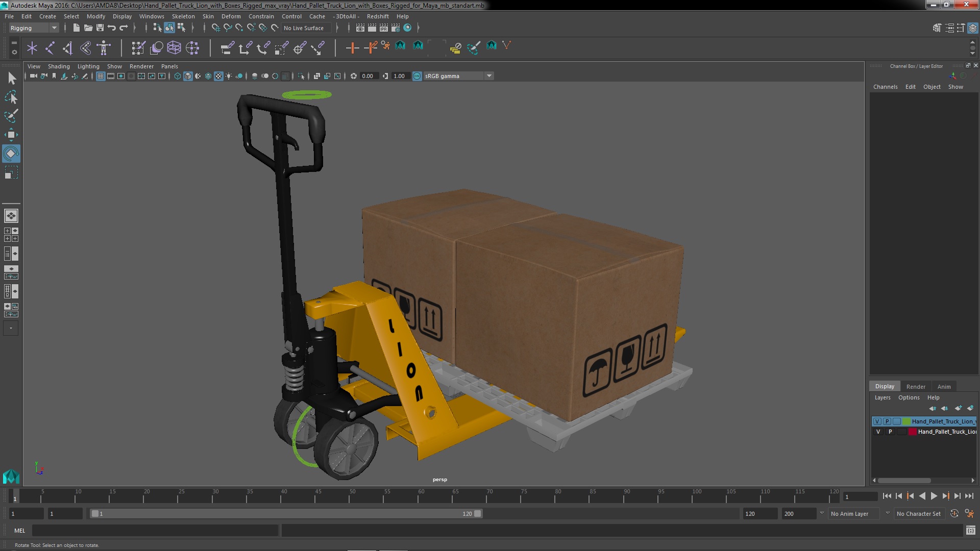
Task: Open animation preferences running-man icon
Action: pos(969,514)
